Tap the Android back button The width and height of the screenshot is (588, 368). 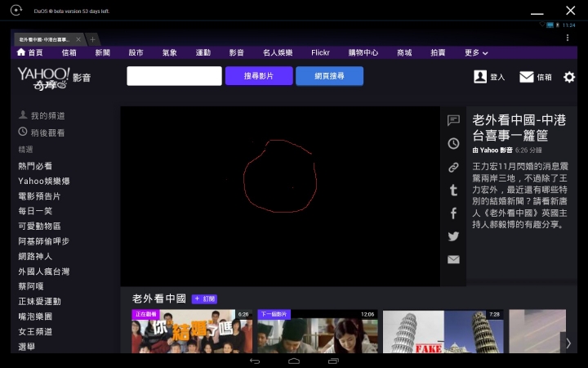[255, 361]
